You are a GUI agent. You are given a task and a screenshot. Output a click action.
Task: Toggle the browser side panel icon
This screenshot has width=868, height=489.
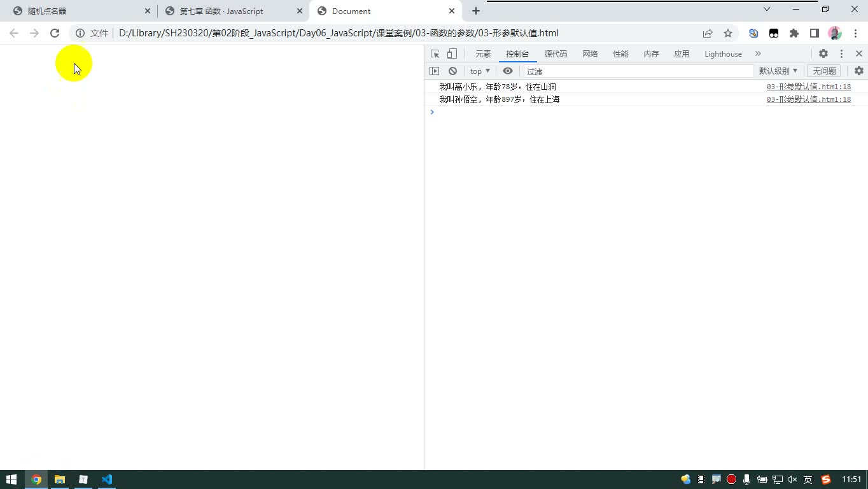coord(815,33)
